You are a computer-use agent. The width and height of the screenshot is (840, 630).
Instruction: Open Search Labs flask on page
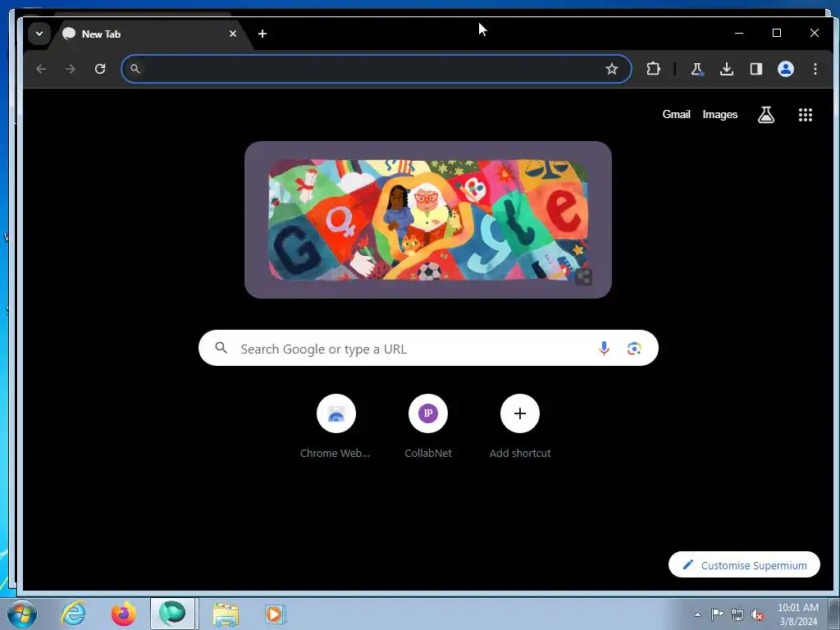tap(766, 115)
